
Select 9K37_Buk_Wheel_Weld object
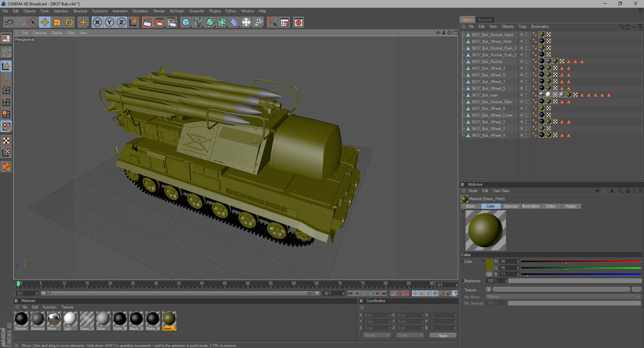[491, 42]
